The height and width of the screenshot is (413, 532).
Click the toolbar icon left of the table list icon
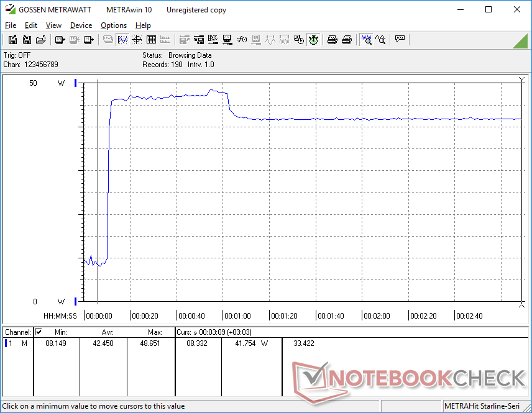(184, 40)
